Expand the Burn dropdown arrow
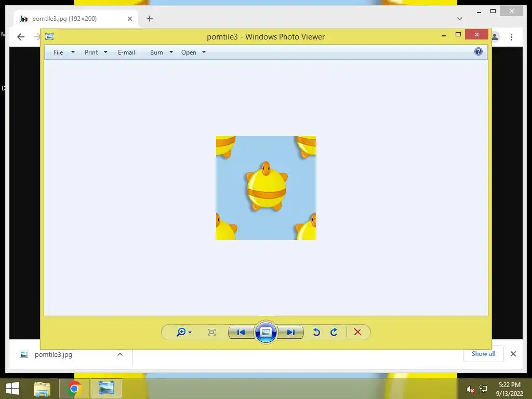Image resolution: width=532 pixels, height=399 pixels. (x=171, y=52)
